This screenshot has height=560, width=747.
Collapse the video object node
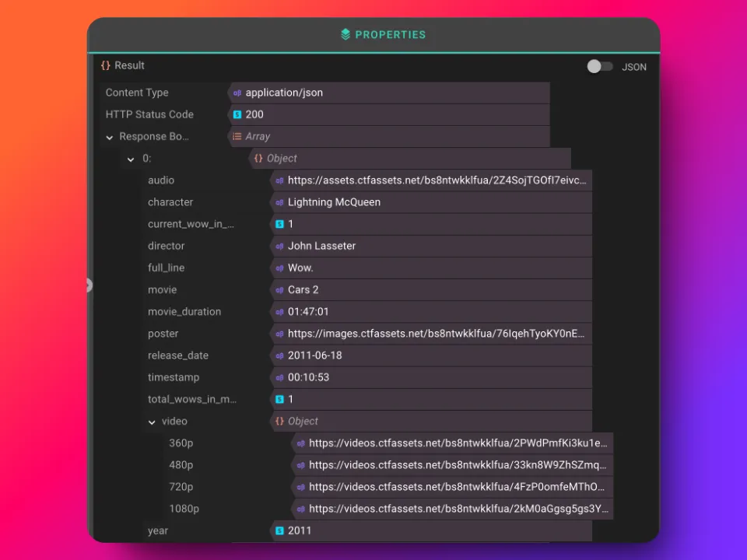tap(152, 422)
